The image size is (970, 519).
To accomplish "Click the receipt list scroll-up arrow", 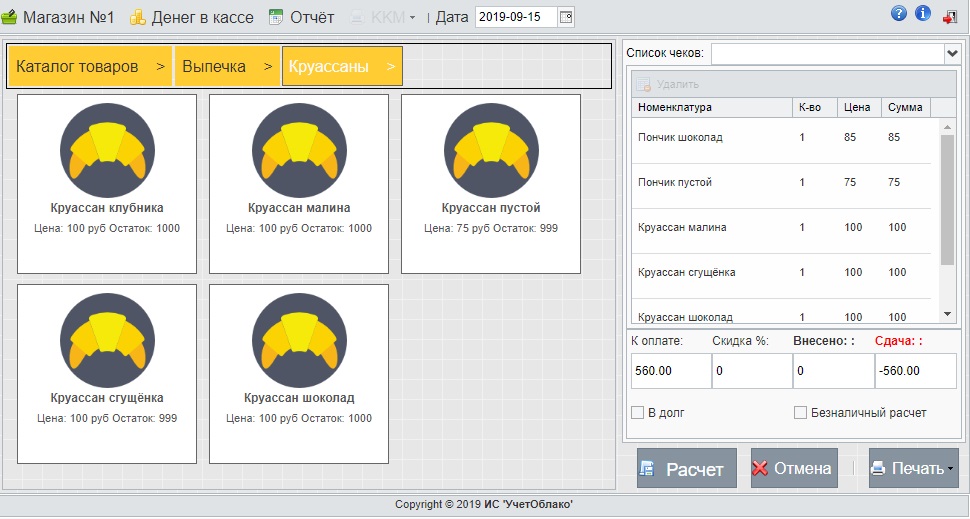I will [x=947, y=127].
